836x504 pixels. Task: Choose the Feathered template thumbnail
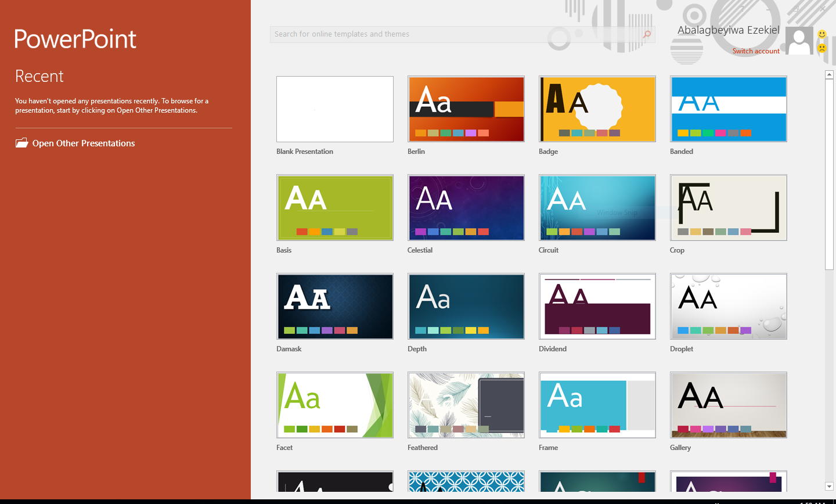tap(466, 405)
